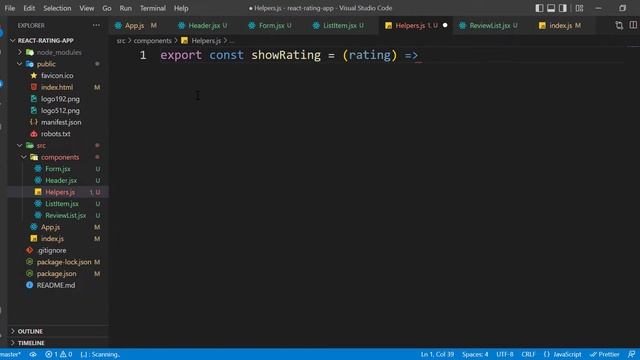Click src breadcrumb

(x=121, y=41)
